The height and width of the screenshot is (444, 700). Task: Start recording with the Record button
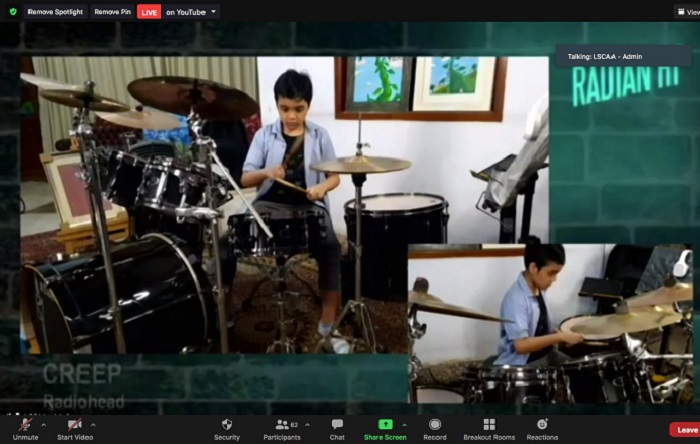point(435,428)
